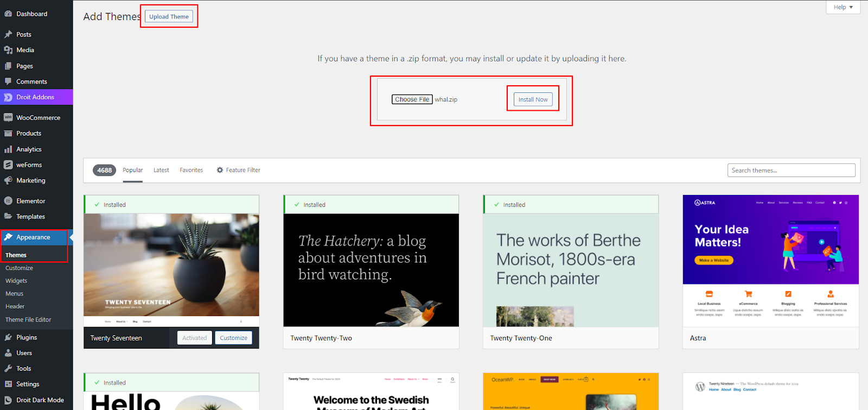
Task: Click the Twenty Twenty-Two theme thumbnail
Action: (371, 270)
